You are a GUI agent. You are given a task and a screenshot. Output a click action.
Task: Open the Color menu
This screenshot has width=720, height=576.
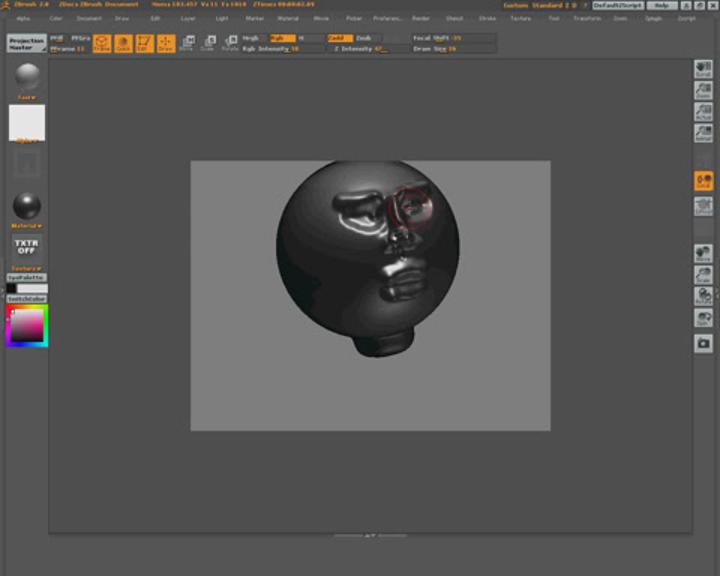pos(56,18)
